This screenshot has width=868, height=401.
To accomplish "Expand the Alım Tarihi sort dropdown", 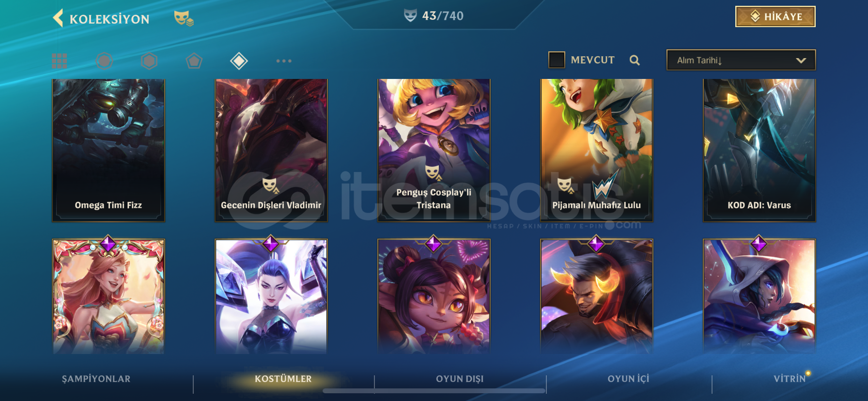I will pyautogui.click(x=741, y=60).
